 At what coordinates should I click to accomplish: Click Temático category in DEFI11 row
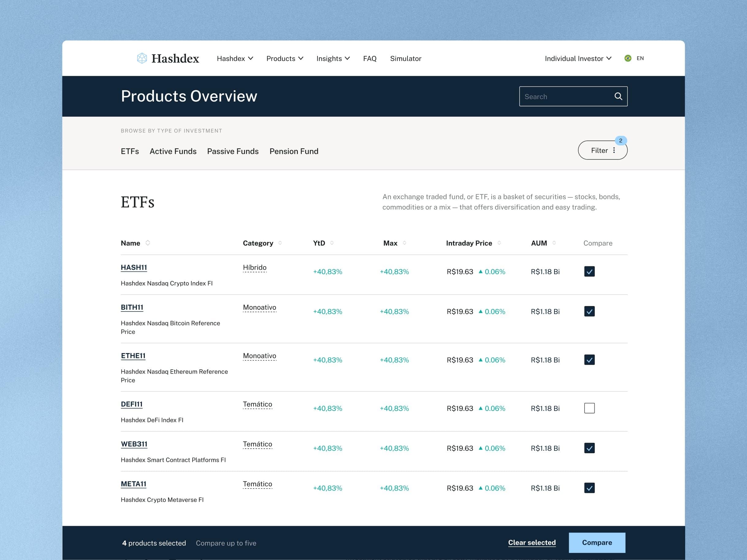[x=257, y=404]
